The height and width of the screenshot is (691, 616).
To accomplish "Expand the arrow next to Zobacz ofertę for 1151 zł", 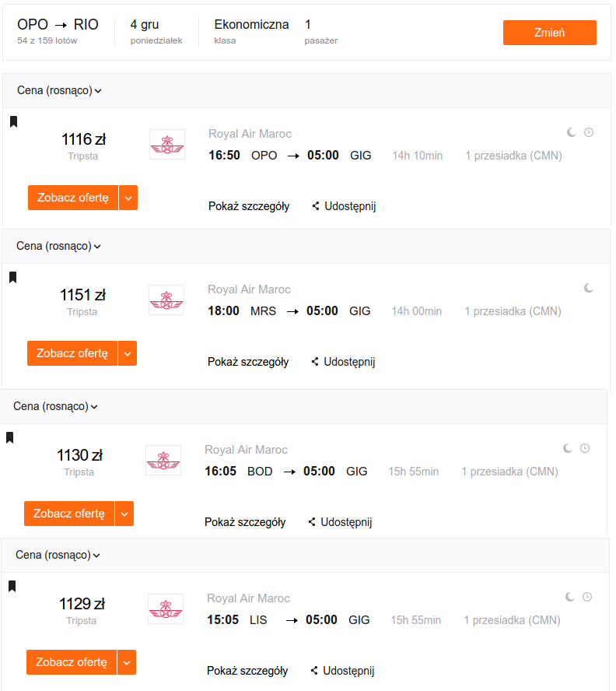I will click(128, 353).
